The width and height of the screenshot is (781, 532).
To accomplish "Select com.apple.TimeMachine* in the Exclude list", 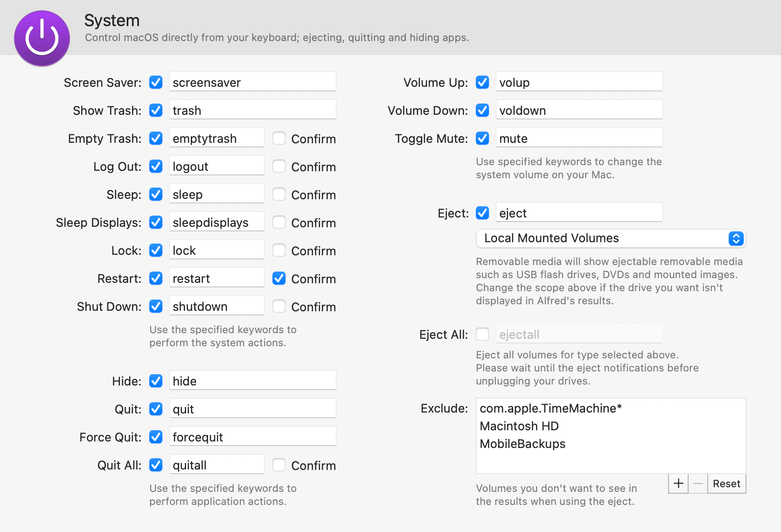I will (x=551, y=408).
